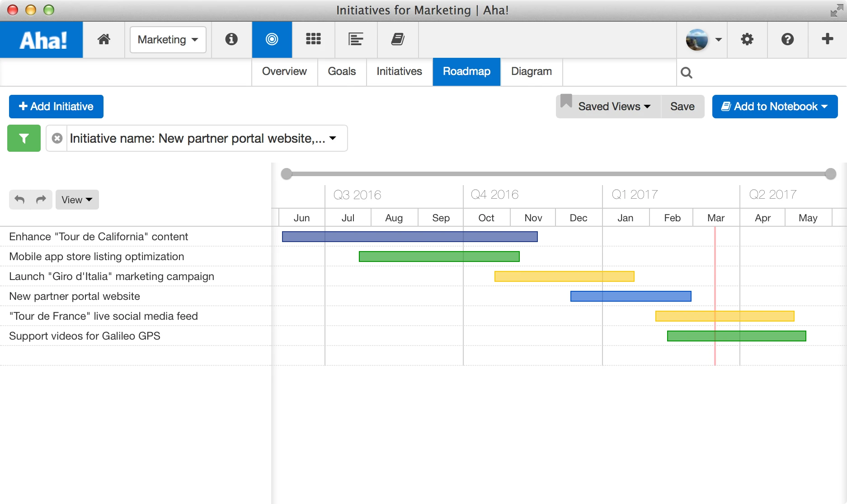The width and height of the screenshot is (847, 504).
Task: Open the user avatar menu
Action: tap(703, 40)
